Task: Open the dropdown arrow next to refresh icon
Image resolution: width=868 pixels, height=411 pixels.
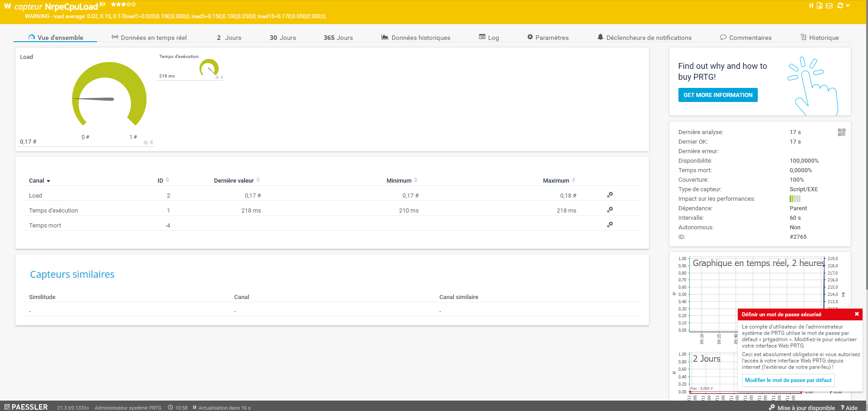Action: (848, 5)
